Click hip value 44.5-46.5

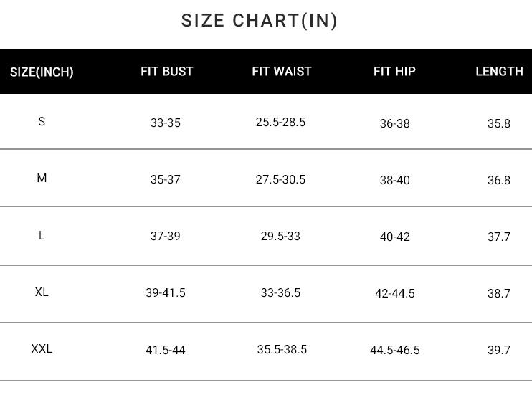pyautogui.click(x=394, y=350)
